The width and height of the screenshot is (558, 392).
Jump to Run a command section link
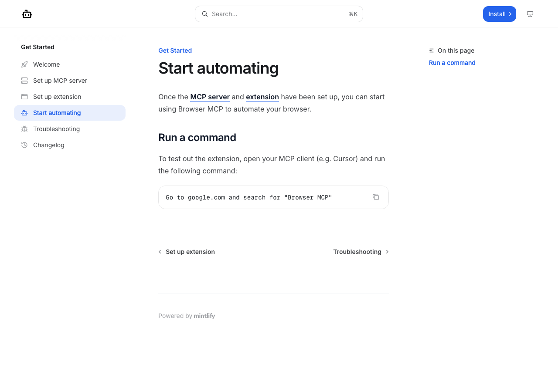[452, 63]
